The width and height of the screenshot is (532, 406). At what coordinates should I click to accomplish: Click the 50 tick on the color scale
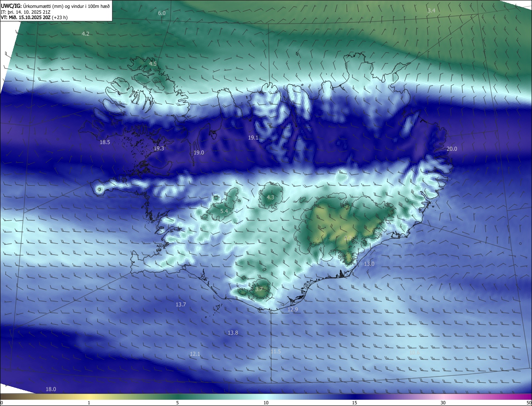click(x=529, y=403)
